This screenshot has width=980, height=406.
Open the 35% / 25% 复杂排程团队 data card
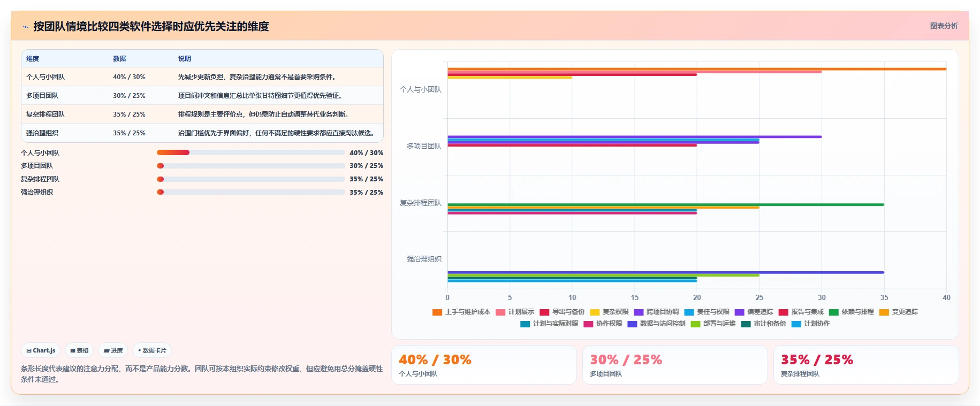click(866, 365)
